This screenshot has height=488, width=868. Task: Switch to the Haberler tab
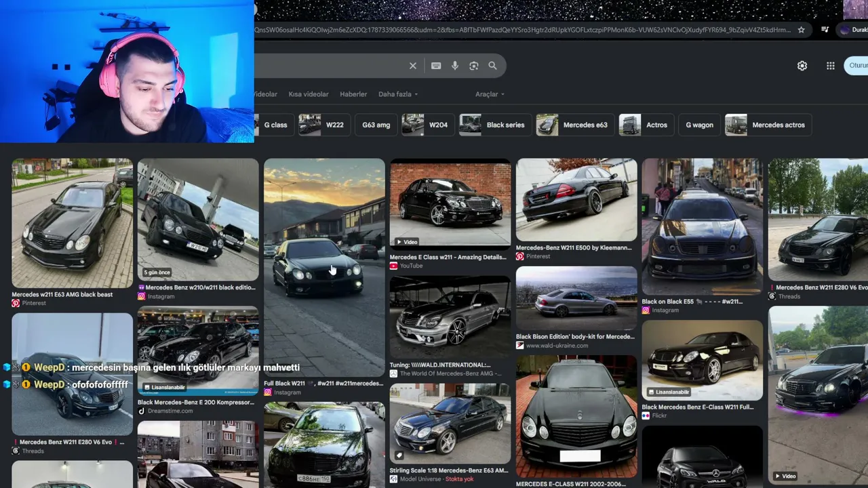coord(353,94)
